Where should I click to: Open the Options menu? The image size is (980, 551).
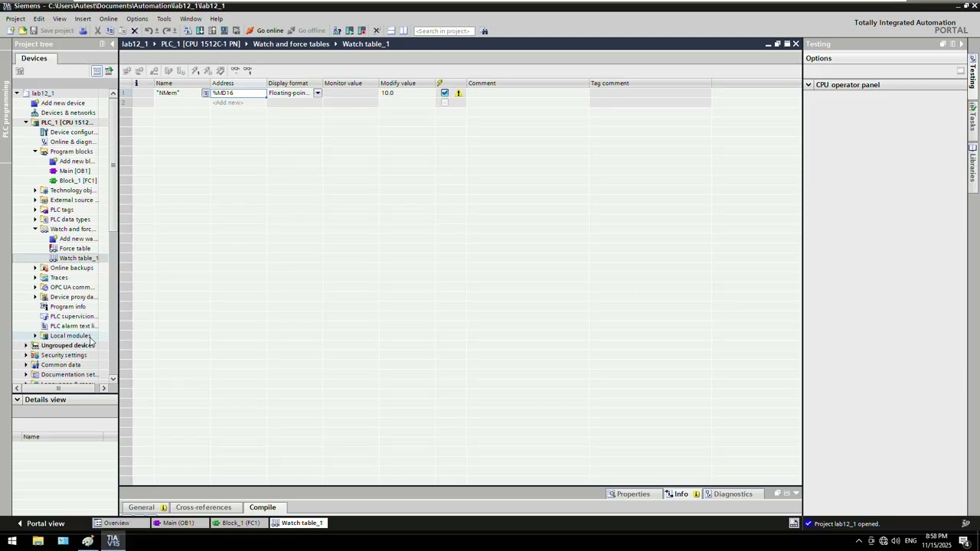[137, 18]
